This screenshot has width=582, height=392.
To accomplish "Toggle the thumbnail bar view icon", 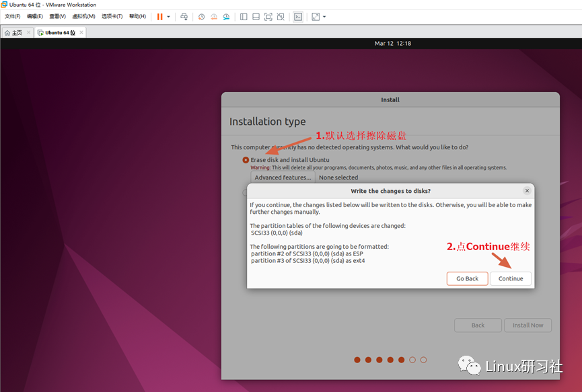I will [256, 17].
